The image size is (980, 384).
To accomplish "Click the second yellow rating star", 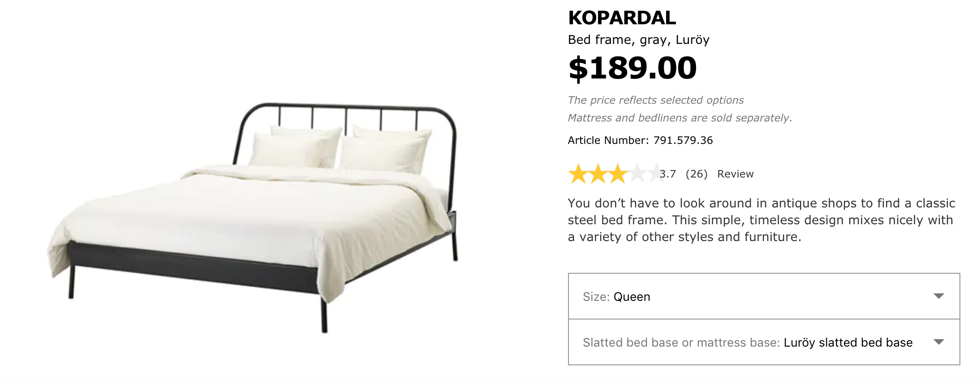I will pos(598,174).
